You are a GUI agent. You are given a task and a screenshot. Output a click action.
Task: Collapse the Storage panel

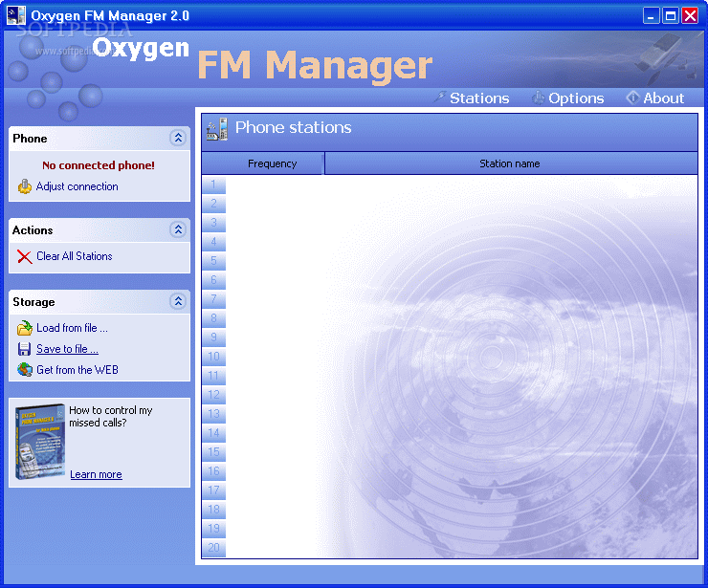click(x=178, y=301)
